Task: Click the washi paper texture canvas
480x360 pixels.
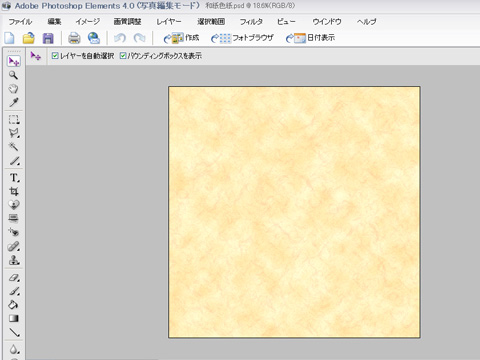Action: (x=294, y=212)
